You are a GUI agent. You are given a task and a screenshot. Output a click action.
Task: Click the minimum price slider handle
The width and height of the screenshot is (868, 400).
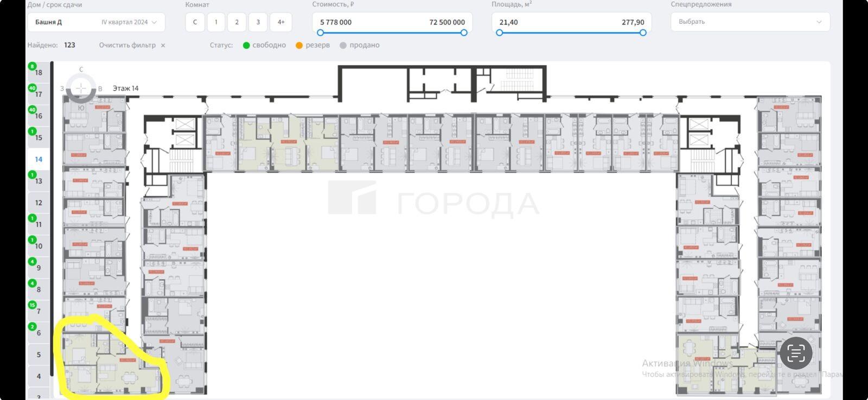(x=320, y=33)
